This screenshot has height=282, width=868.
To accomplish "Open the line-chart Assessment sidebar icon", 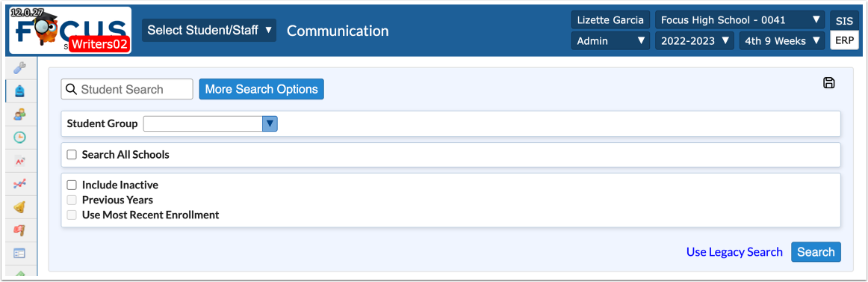I will pos(19,184).
